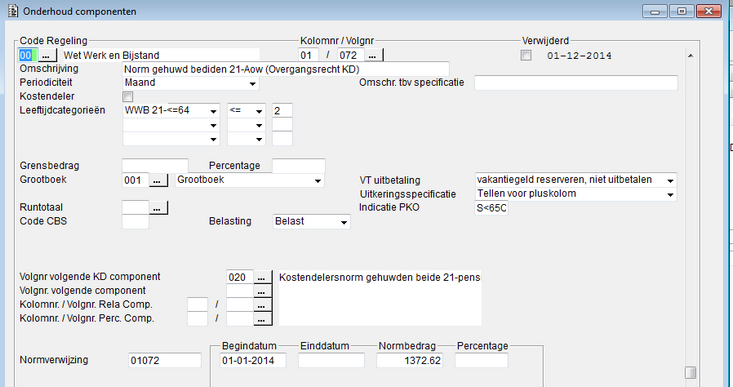The image size is (733, 387).
Task: Open Volgnr. volgende component lookup button
Action: pos(262,291)
